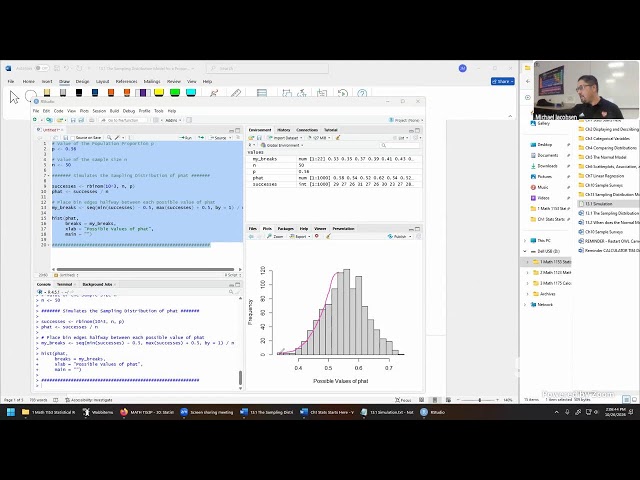Viewport: 640px width, 480px height.
Task: Click the code tools wand icon in the script editor
Action: click(x=118, y=138)
